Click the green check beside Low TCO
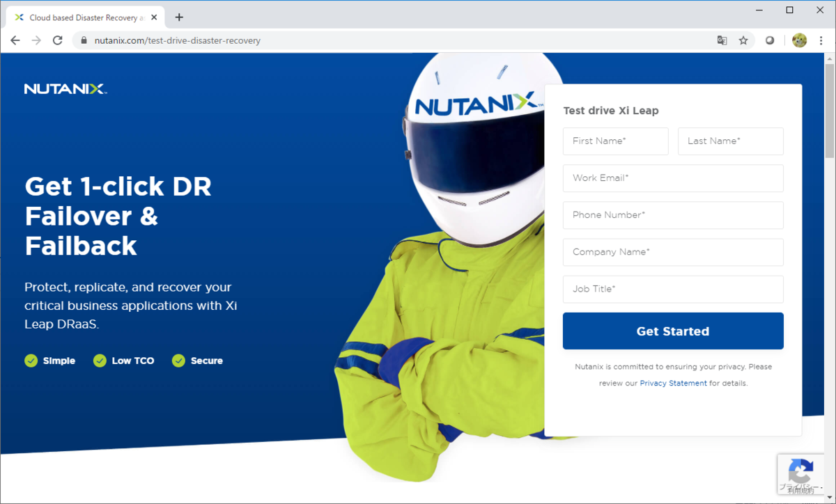This screenshot has height=504, width=836. [x=100, y=361]
